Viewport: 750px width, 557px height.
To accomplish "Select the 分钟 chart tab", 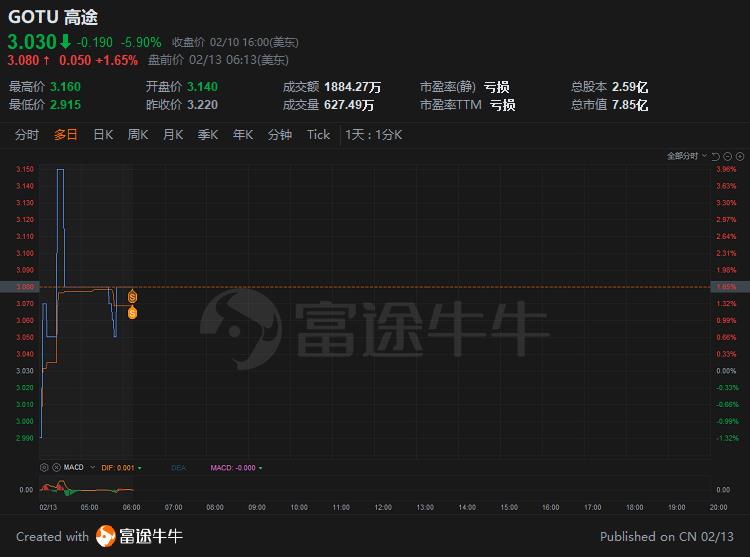I will (280, 135).
